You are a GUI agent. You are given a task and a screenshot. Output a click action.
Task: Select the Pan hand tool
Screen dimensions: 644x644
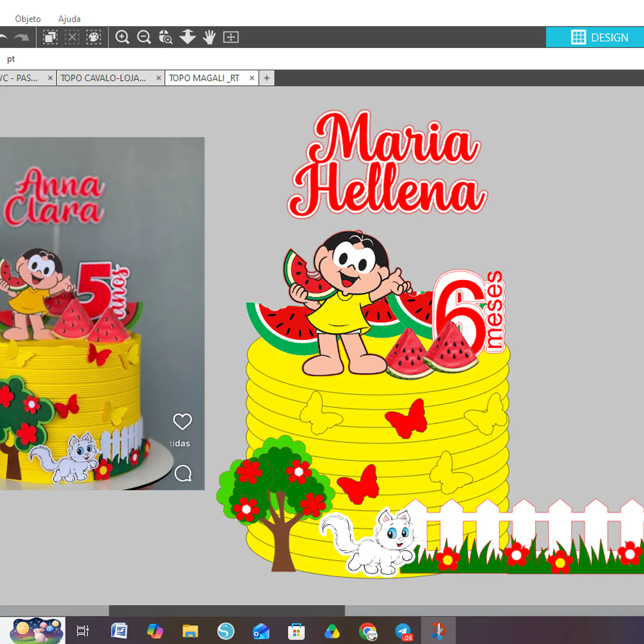click(209, 37)
